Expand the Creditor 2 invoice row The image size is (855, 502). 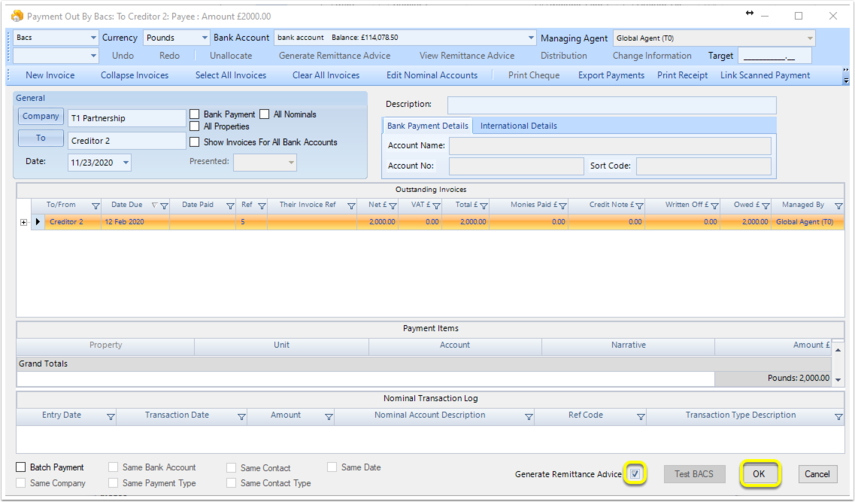[23, 222]
